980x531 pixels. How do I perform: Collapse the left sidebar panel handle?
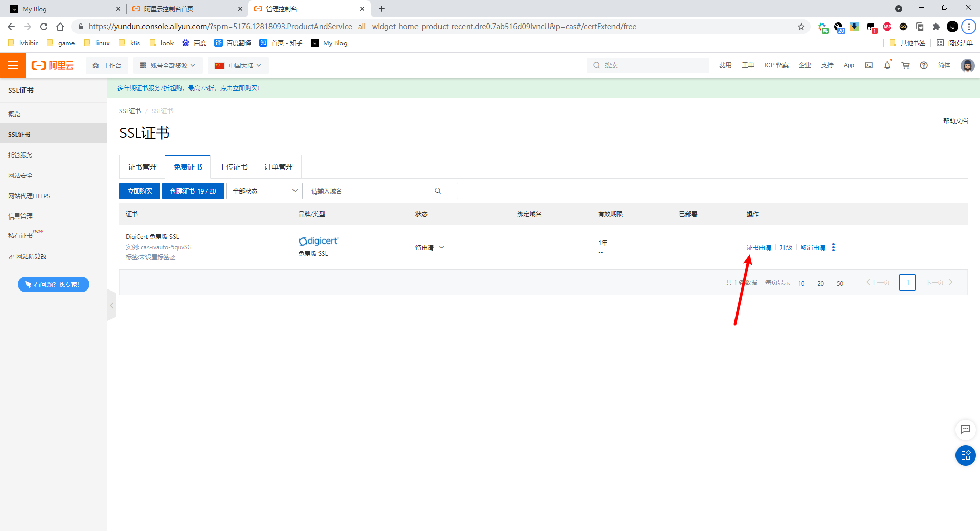pos(112,305)
